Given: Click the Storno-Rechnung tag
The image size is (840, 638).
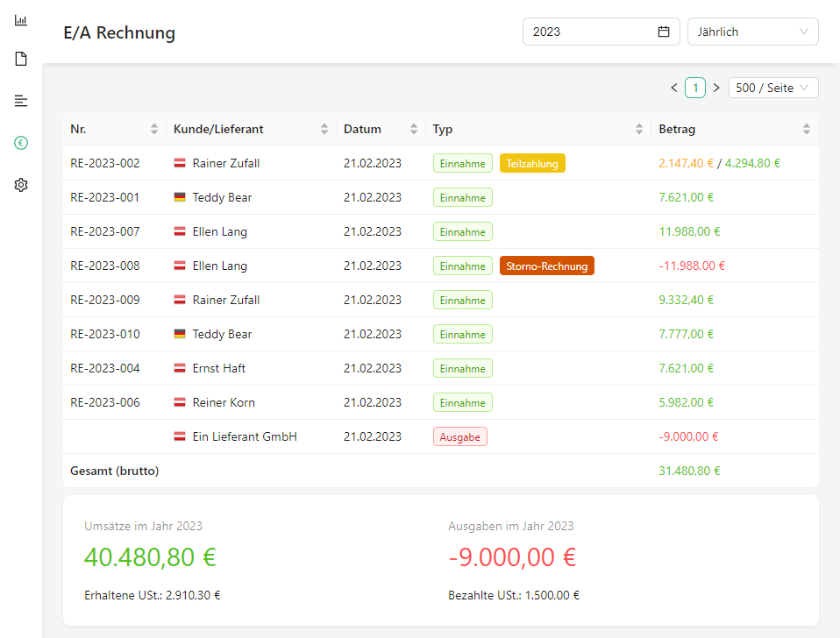Looking at the screenshot, I should 547,266.
